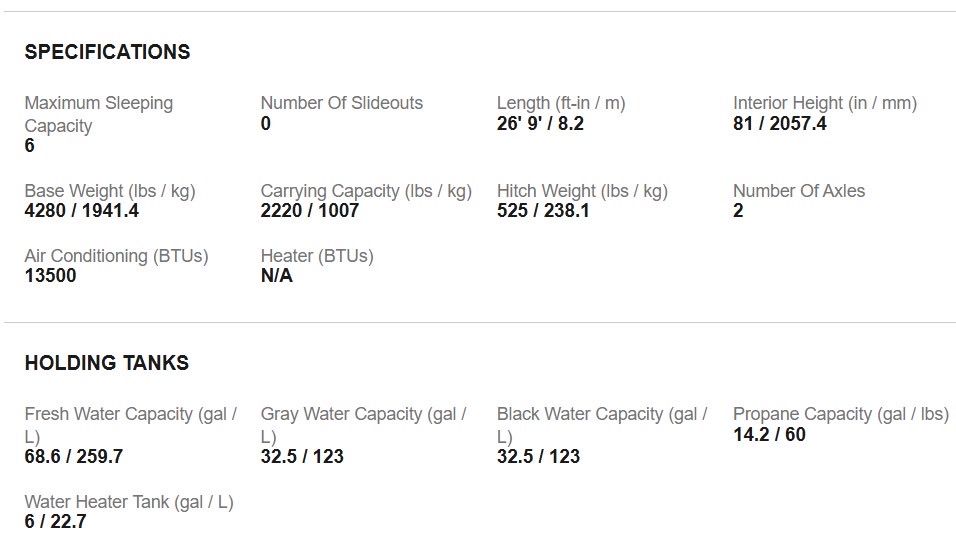Click the SPECIFICATIONS section heading
This screenshot has width=956, height=550.
click(x=107, y=52)
